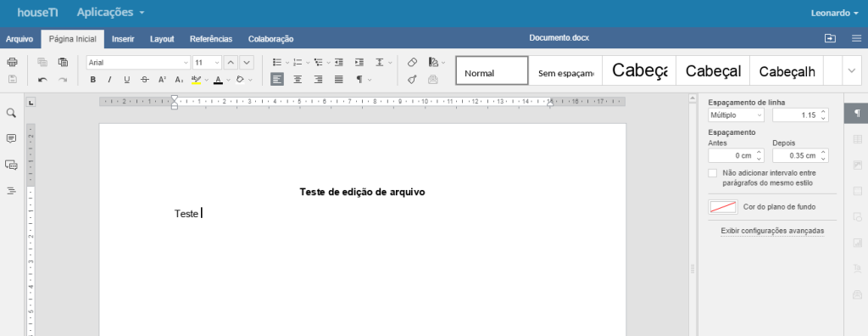Open the Chat panel in left sidebar
The width and height of the screenshot is (868, 336).
click(11, 165)
